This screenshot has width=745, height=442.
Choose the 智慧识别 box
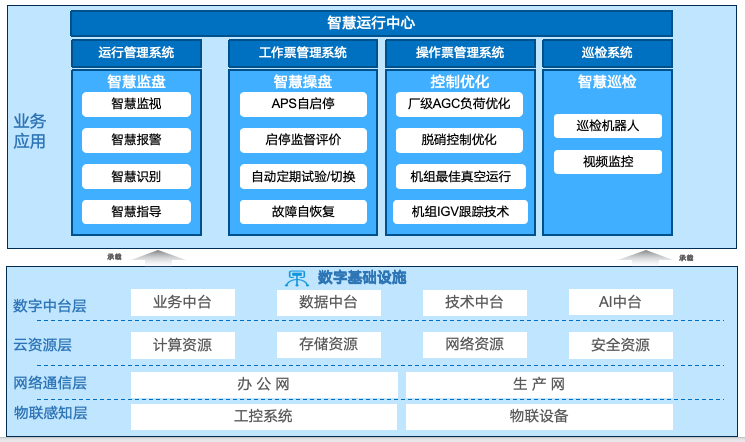[136, 176]
